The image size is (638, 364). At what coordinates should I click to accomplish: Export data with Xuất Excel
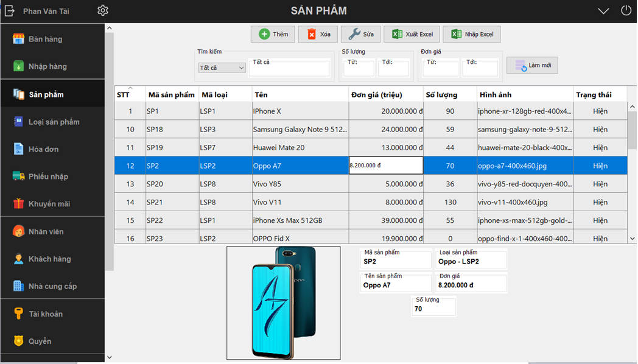coord(412,34)
